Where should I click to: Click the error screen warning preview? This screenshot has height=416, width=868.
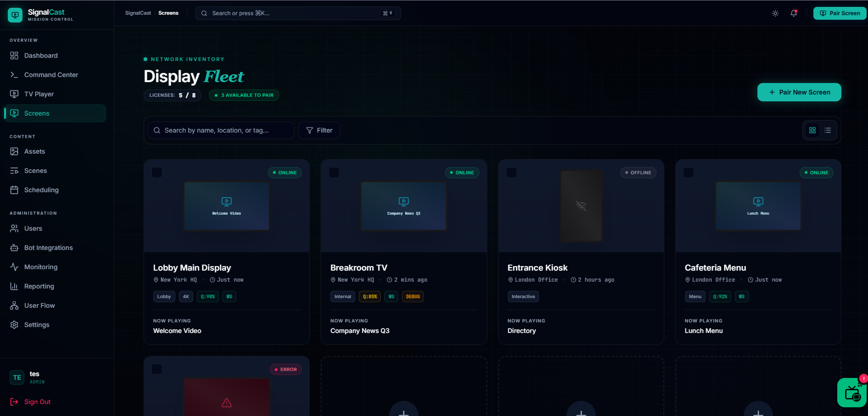227,397
